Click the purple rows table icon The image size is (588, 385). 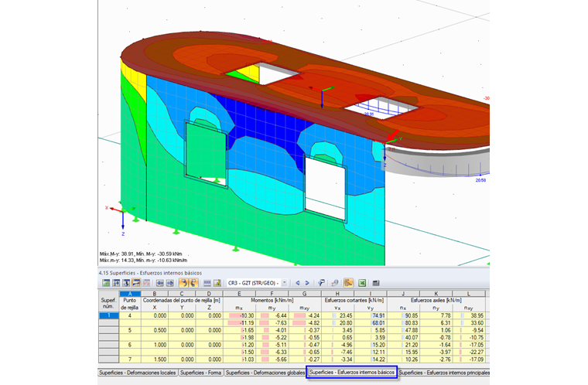(x=207, y=283)
